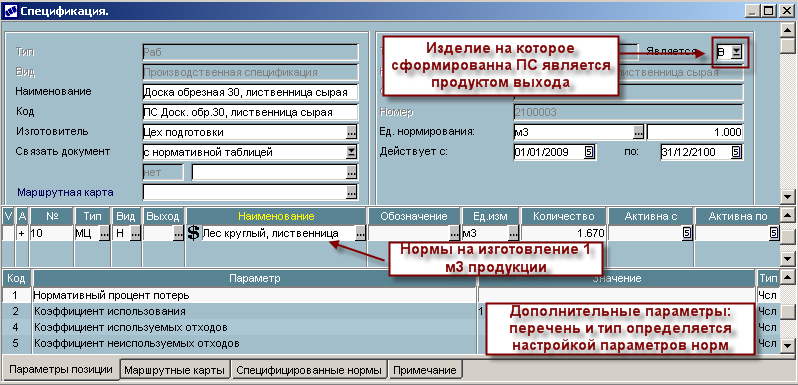This screenshot has height=385, width=798.
Task: Maximize the Спецификация window
Action: tap(769, 11)
